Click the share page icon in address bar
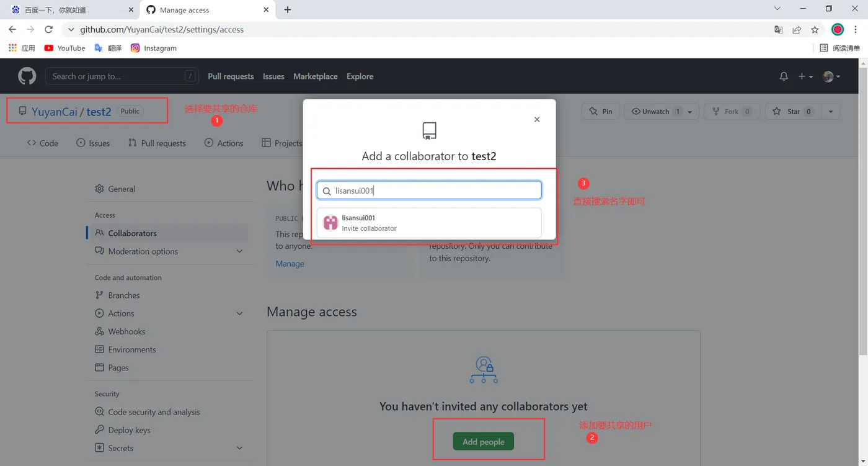868x466 pixels. [797, 30]
